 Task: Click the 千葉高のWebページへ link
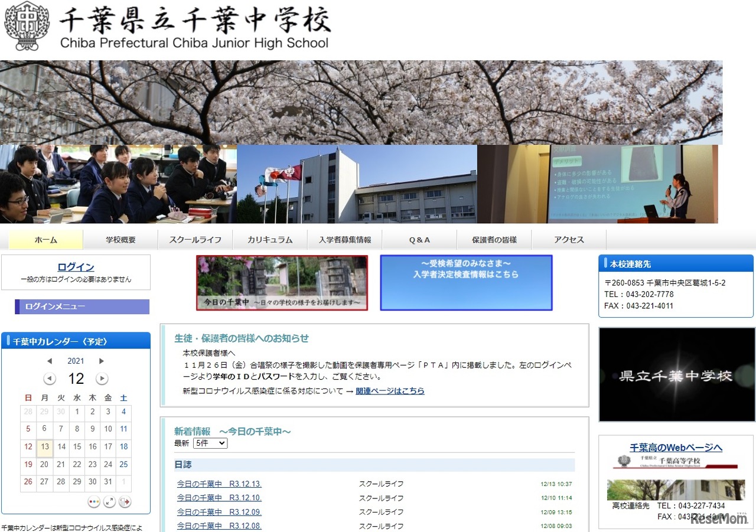(676, 448)
